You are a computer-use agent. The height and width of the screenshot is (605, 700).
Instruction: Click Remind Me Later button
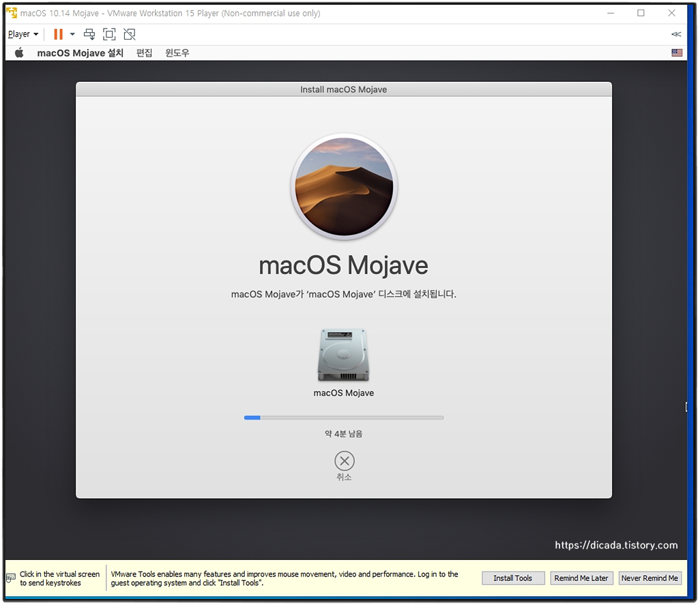581,578
